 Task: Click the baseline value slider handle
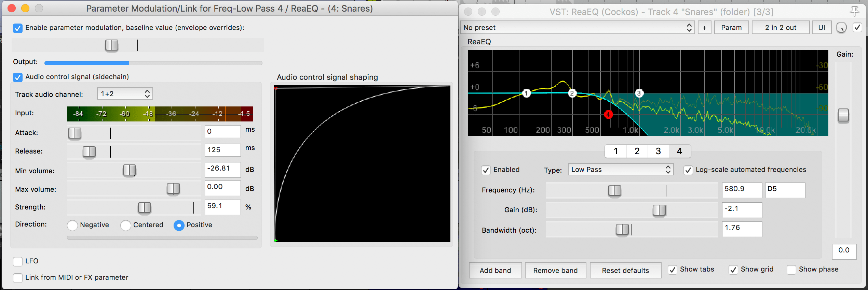pos(112,45)
